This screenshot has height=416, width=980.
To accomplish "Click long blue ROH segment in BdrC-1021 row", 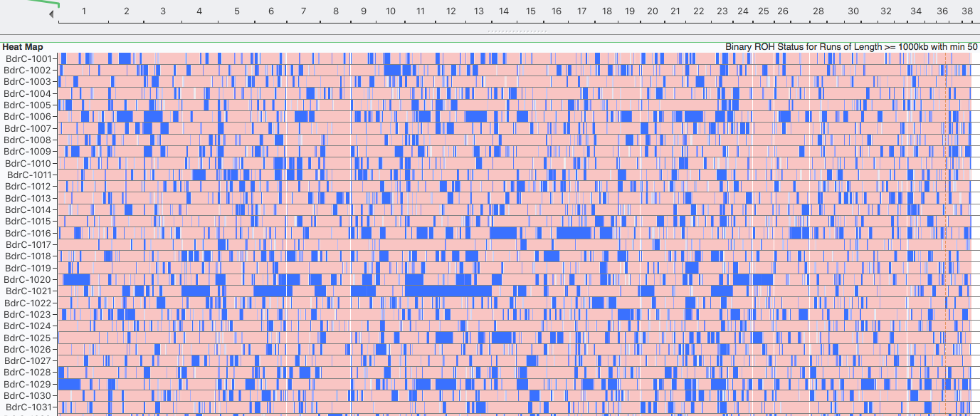I will click(448, 291).
